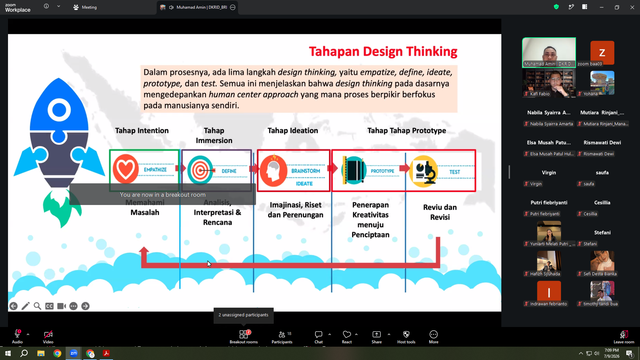Open meeting info icon beside Workplace logo

46,7
